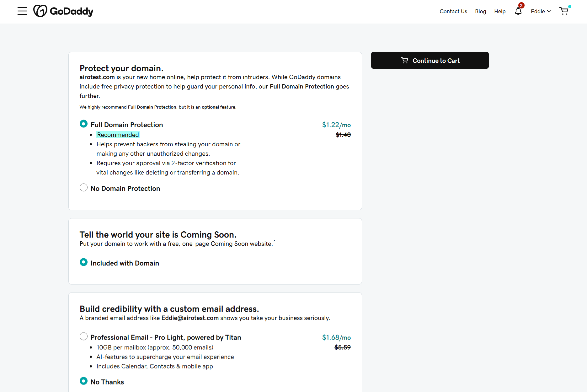587x392 pixels.
Task: Click the $1.68/mo email price
Action: pyautogui.click(x=336, y=337)
